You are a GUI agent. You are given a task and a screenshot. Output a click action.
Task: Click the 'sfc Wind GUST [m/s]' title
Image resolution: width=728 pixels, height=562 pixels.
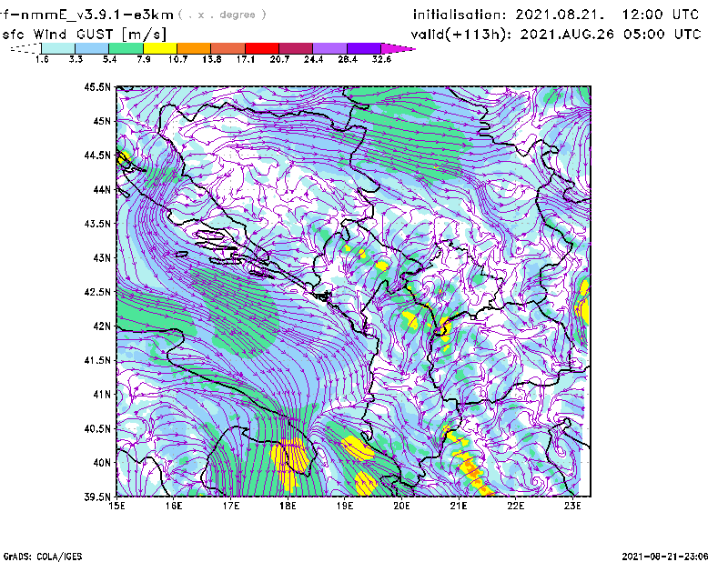point(84,35)
